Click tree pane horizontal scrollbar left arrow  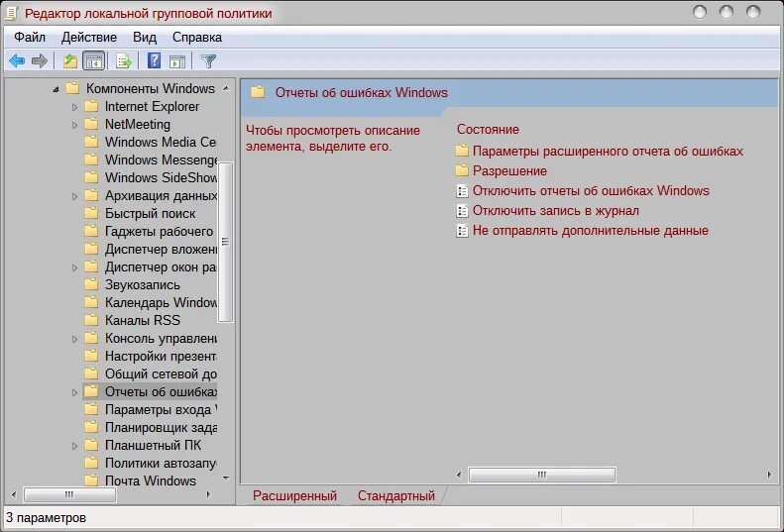[x=14, y=495]
